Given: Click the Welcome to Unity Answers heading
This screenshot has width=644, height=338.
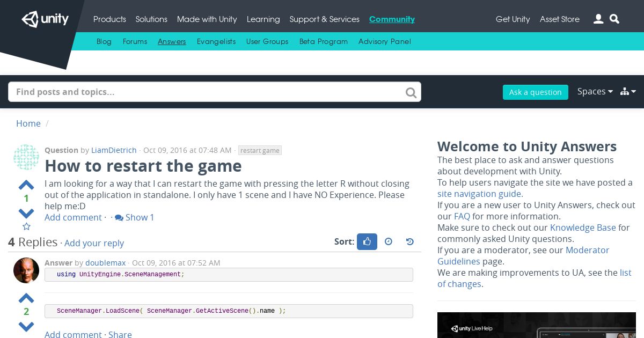Looking at the screenshot, I should (527, 146).
